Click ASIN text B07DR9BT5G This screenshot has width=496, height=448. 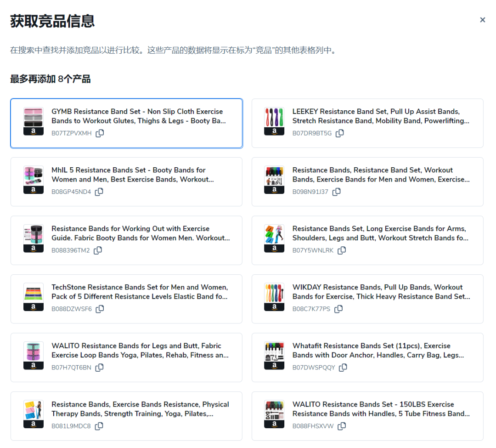312,134
